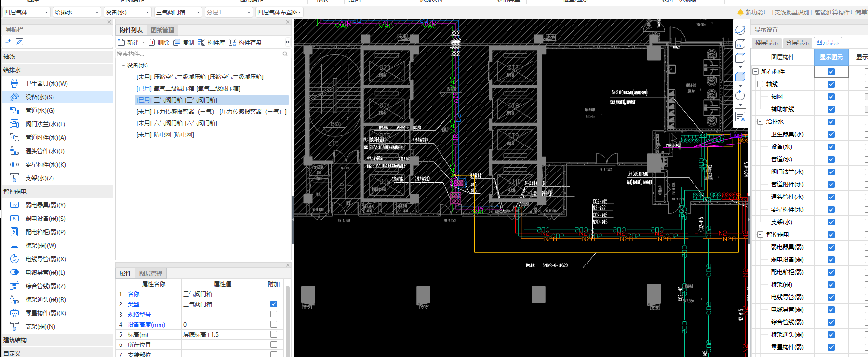
Task: Open 通头管件(水)(J) item
Action: tap(45, 151)
